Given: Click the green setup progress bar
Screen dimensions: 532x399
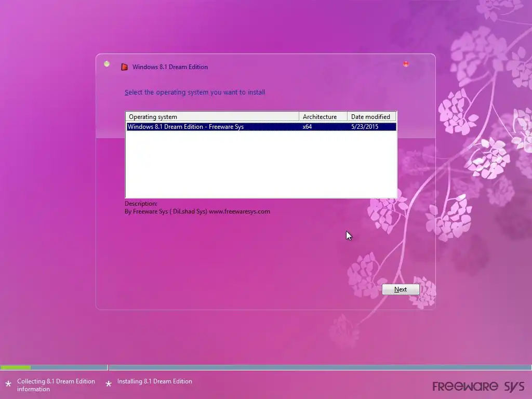Looking at the screenshot, I should [16, 367].
